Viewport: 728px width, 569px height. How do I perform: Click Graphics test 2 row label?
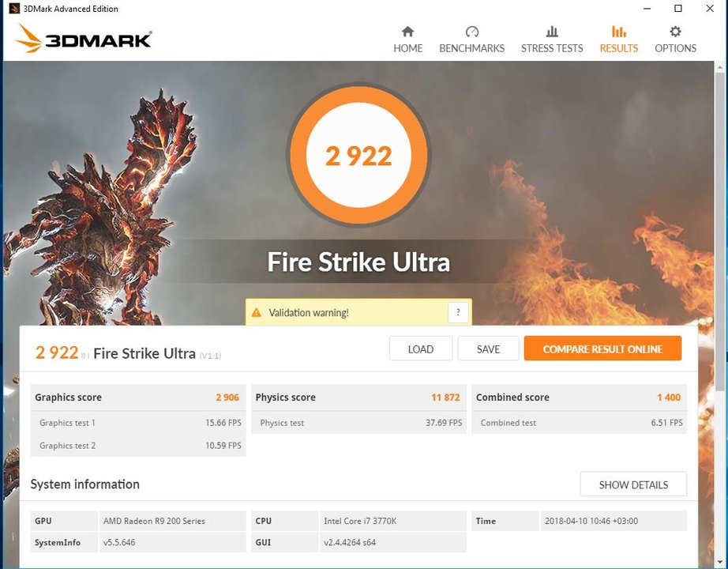(67, 446)
